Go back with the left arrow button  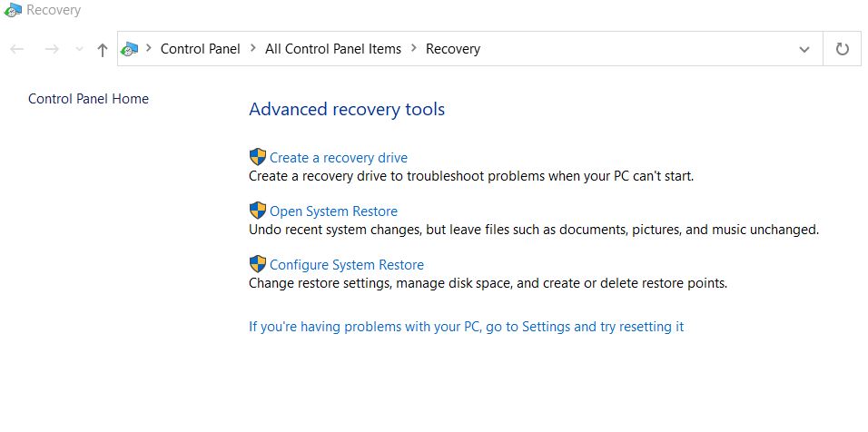pyautogui.click(x=17, y=49)
